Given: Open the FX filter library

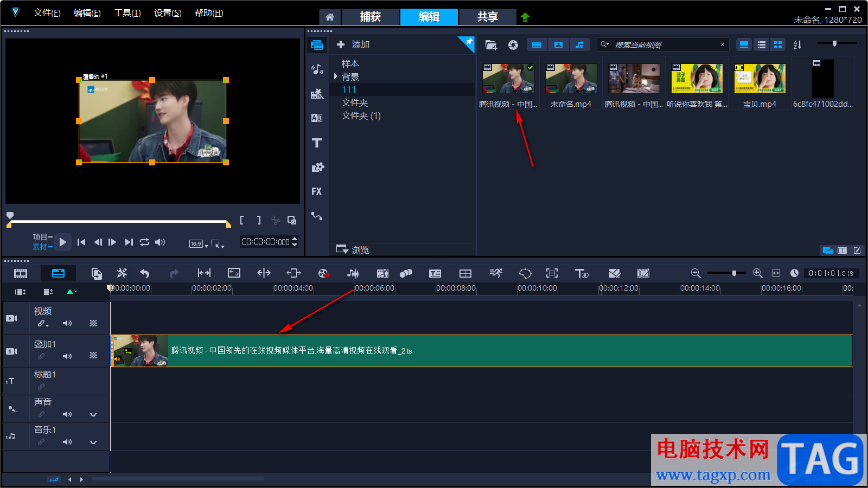Looking at the screenshot, I should (x=317, y=191).
